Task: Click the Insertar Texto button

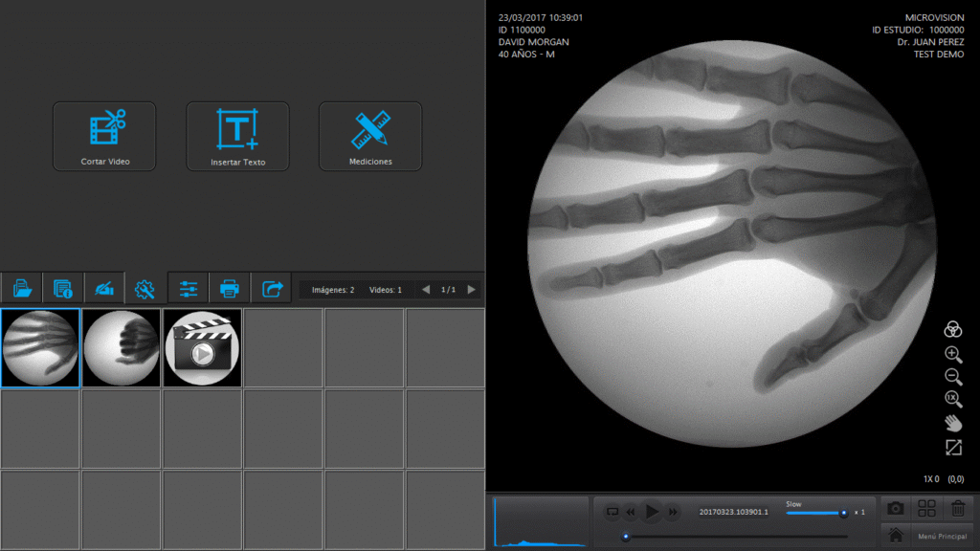Action: tap(237, 137)
